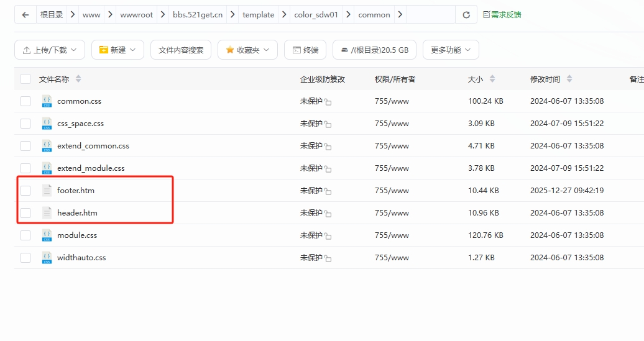Open the 新建 dropdown menu
Viewport: 644px width, 341px height.
click(117, 50)
